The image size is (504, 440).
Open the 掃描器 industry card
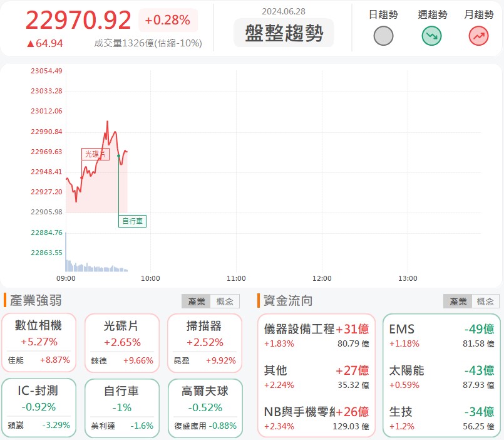click(205, 343)
